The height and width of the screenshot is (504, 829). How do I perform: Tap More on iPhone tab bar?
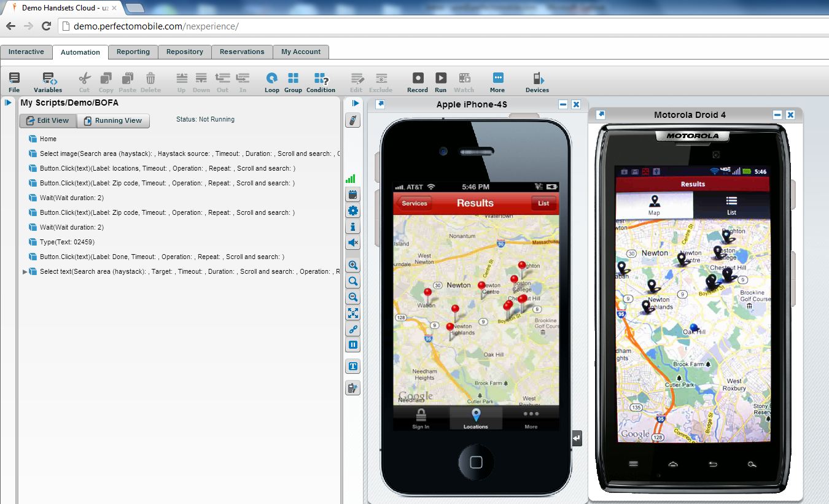click(x=531, y=419)
